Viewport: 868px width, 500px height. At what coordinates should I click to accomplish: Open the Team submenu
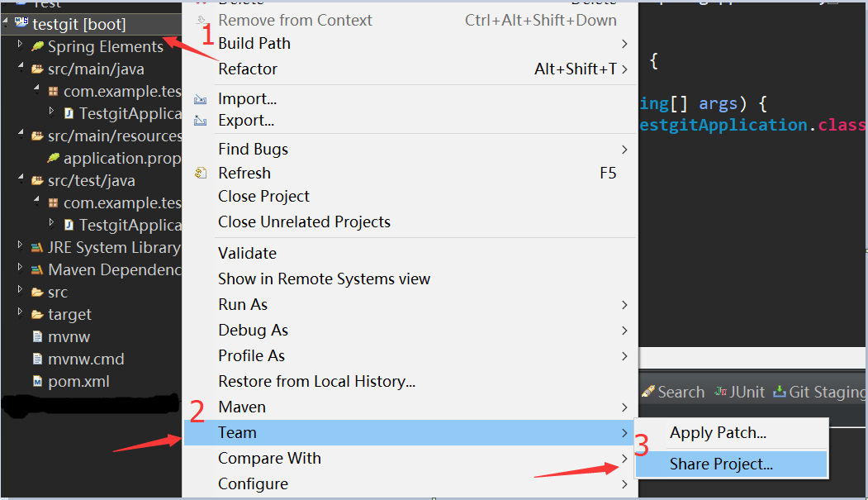pos(410,432)
